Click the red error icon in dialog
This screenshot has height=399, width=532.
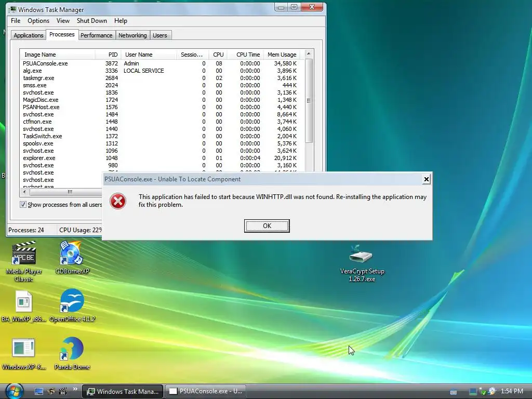click(118, 201)
